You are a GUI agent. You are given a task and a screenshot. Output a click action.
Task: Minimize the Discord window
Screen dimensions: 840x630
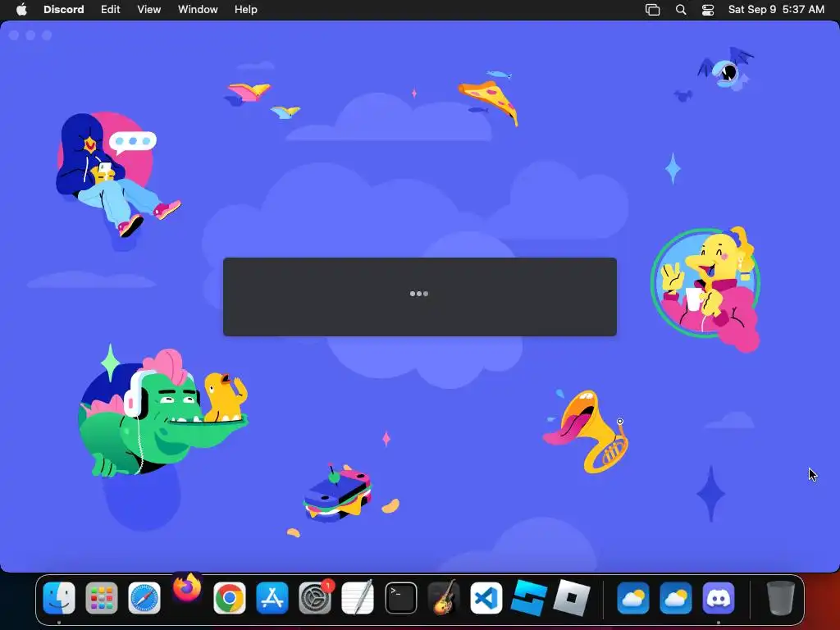[30, 35]
